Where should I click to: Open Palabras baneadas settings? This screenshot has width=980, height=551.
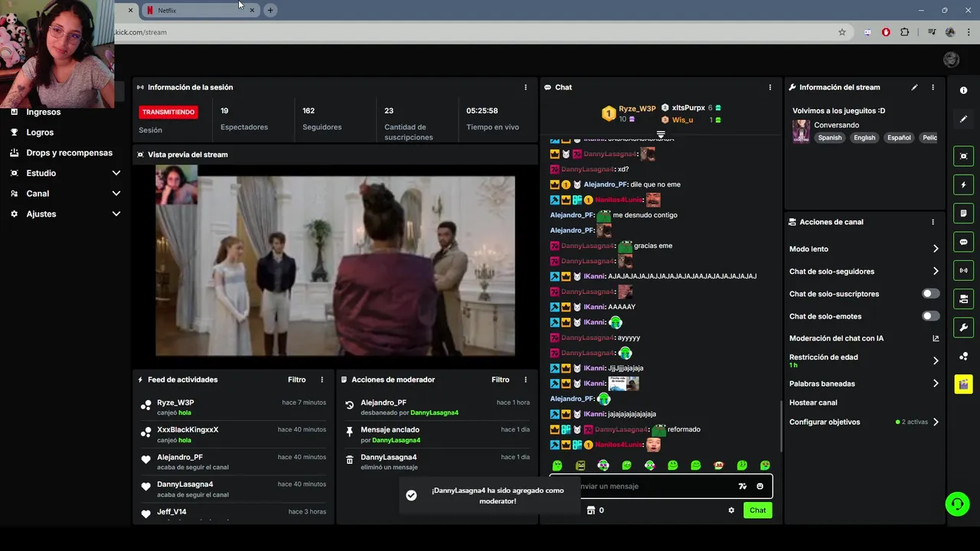(864, 383)
